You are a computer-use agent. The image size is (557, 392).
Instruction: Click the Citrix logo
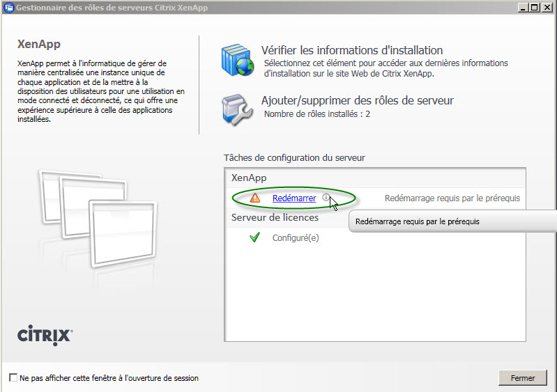tap(45, 335)
